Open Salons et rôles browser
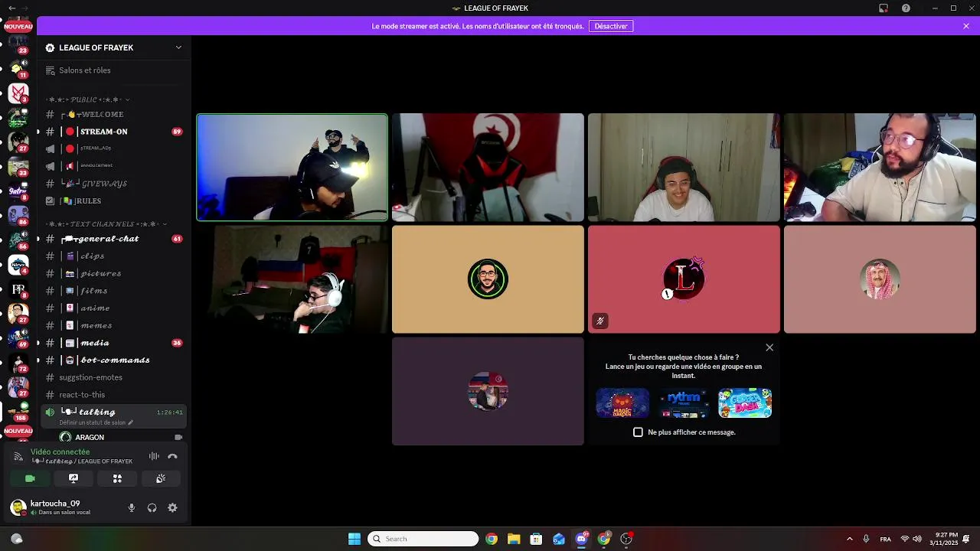 pyautogui.click(x=115, y=70)
